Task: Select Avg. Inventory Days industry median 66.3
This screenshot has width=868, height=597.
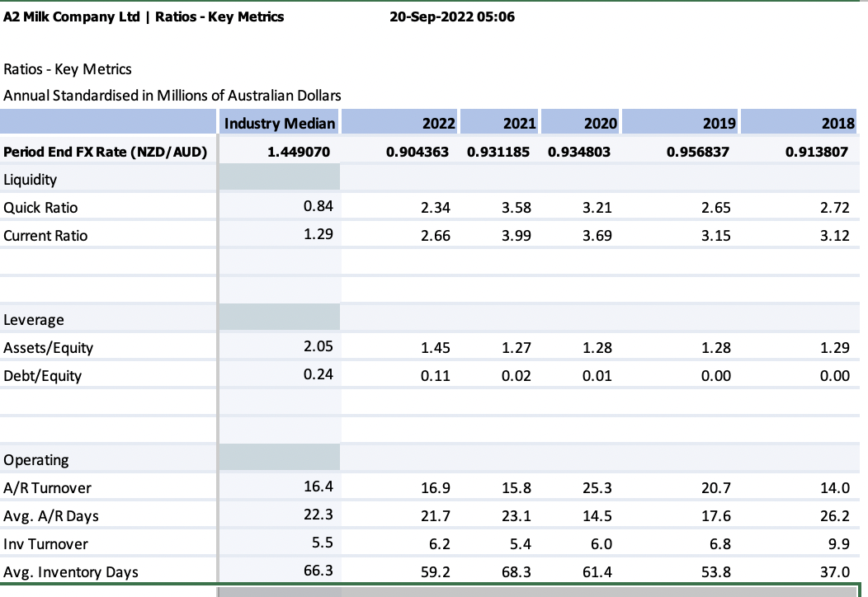Action: 318,571
